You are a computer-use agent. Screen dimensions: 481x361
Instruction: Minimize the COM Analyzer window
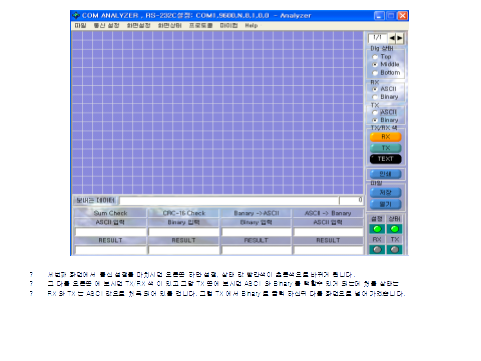click(379, 15)
